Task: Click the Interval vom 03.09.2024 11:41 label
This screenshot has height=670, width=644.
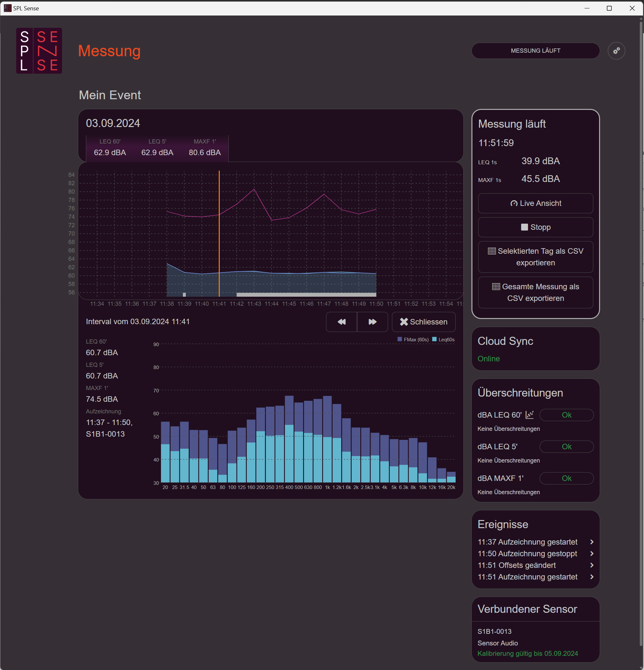Action: click(x=138, y=322)
